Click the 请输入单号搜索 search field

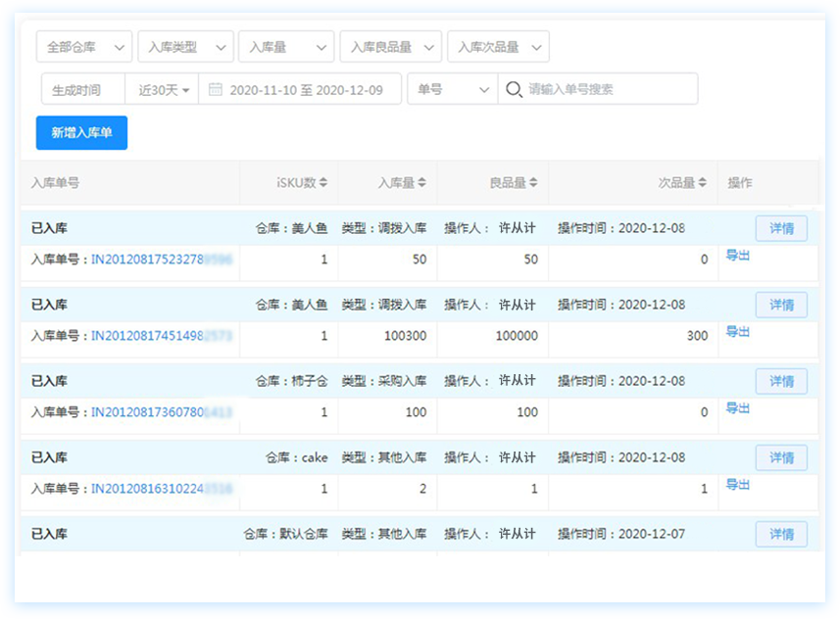(x=608, y=89)
